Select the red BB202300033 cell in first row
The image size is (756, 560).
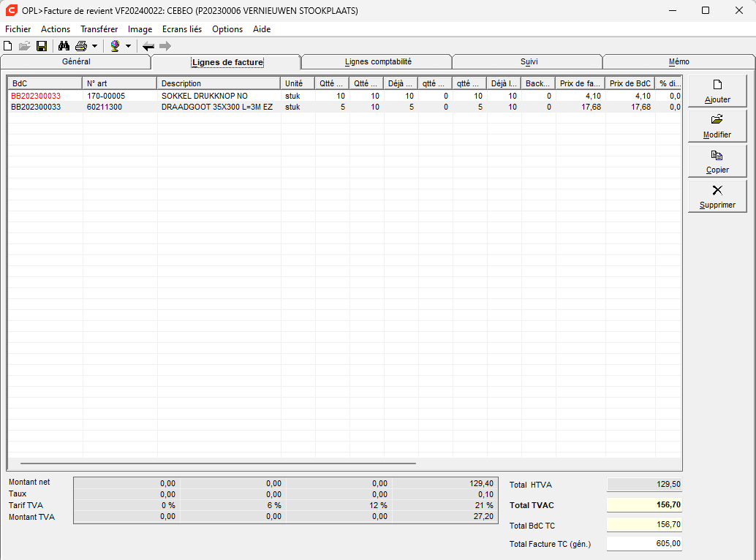pos(36,96)
